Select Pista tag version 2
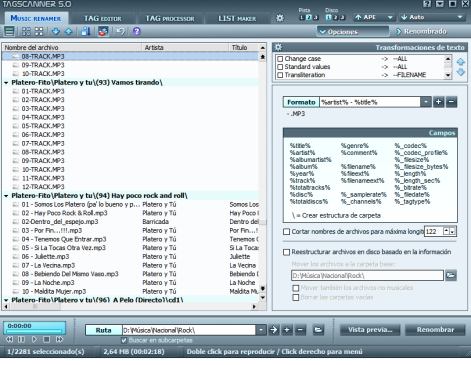Image resolution: width=471 pixels, height=365 pixels. [x=309, y=17]
